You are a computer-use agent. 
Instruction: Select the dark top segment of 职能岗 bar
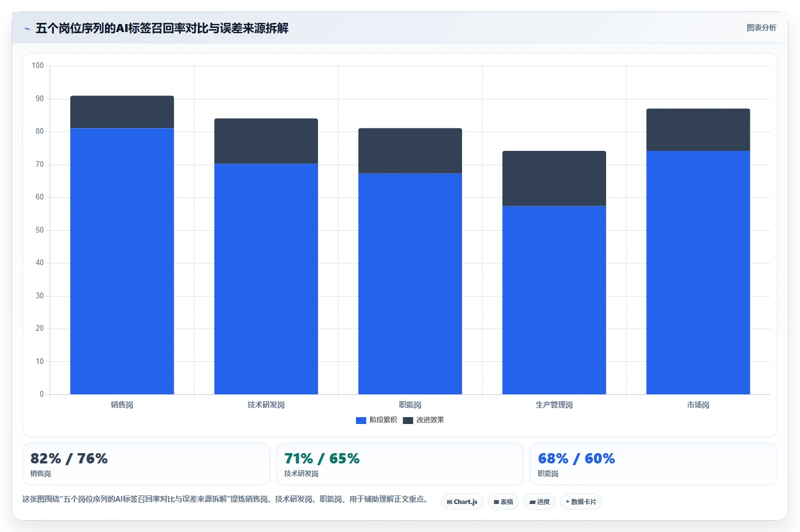(410, 151)
